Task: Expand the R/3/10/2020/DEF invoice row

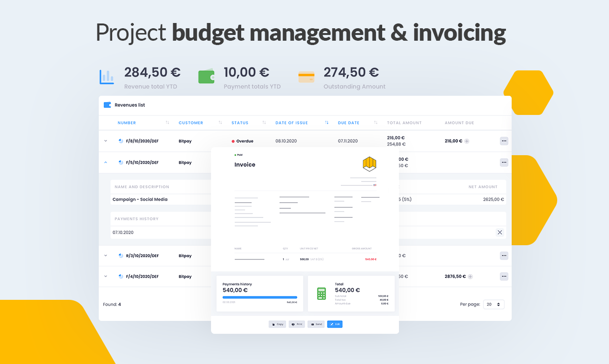Action: point(105,256)
